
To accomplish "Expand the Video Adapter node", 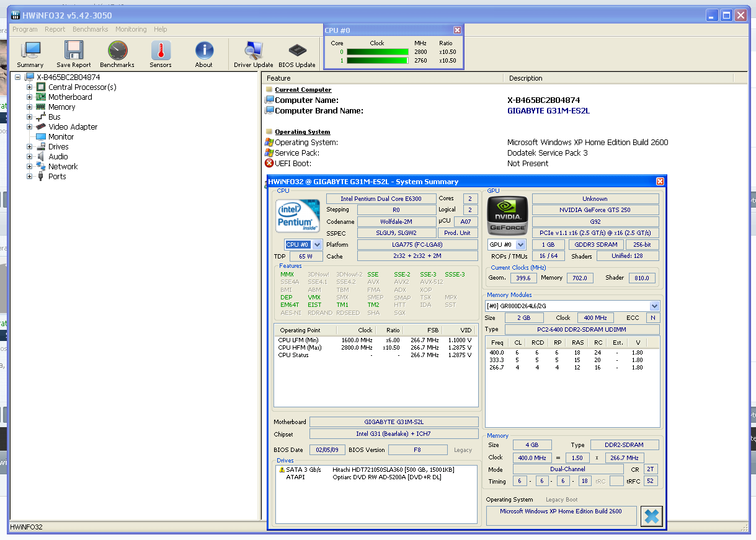I will (x=29, y=127).
